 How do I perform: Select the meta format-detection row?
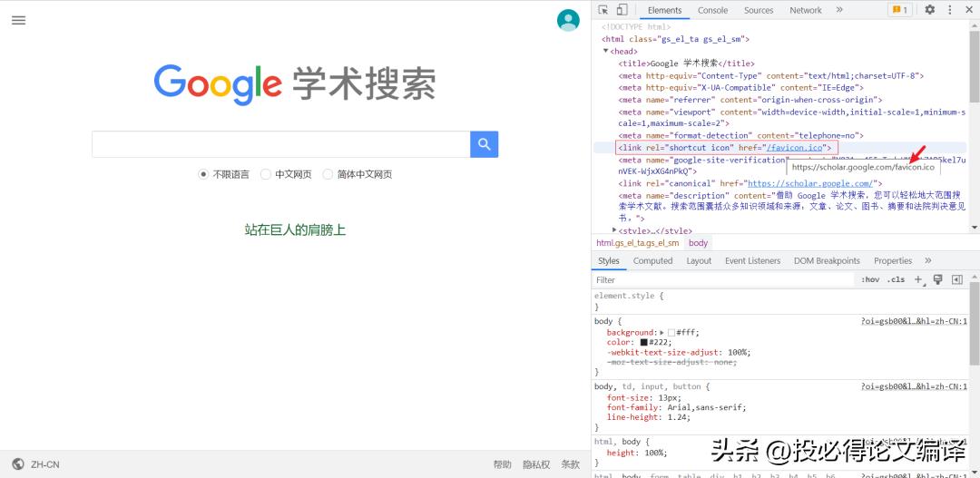click(x=740, y=135)
